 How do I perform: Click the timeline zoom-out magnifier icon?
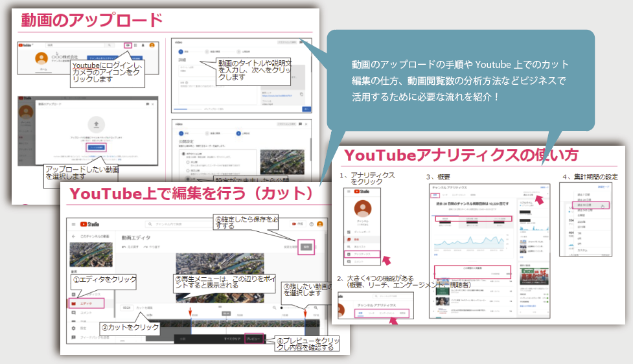point(275,308)
